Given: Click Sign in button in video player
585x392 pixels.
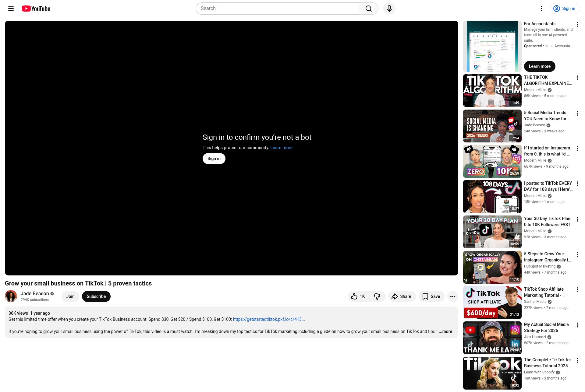Looking at the screenshot, I should (x=214, y=159).
